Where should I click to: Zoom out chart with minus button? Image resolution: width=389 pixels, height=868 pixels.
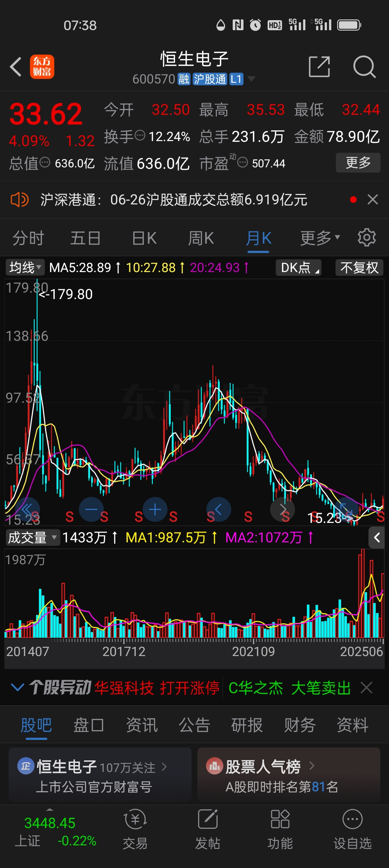click(91, 510)
